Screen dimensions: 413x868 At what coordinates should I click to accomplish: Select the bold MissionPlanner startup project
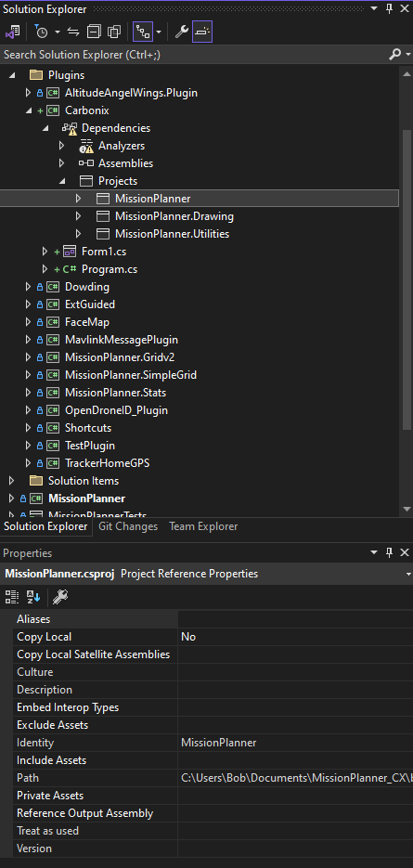87,499
